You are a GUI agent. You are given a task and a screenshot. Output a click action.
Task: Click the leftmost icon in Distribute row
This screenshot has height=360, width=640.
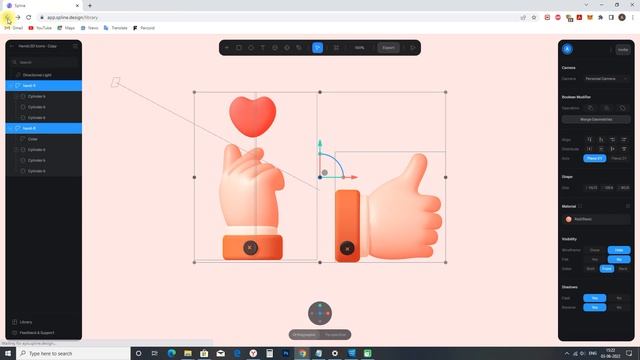pyautogui.click(x=589, y=149)
